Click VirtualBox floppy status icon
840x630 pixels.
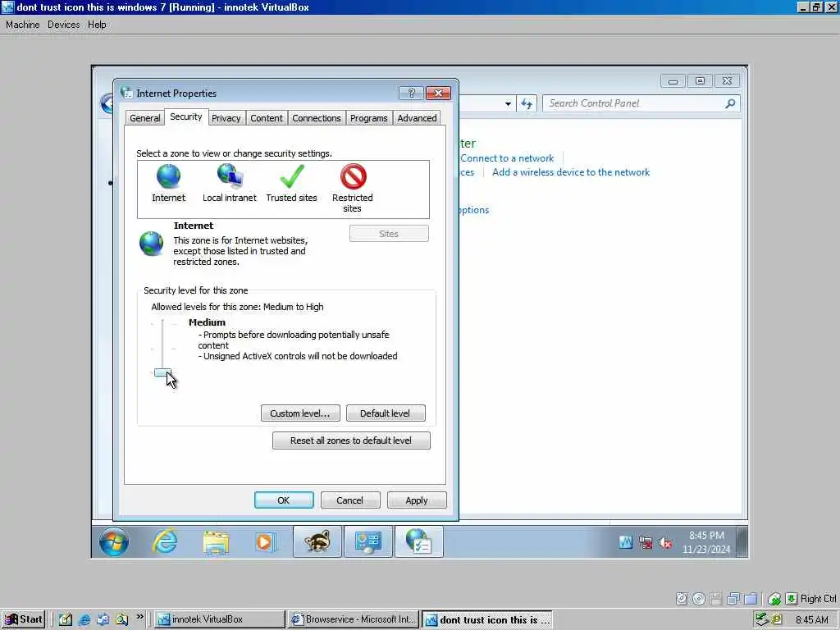click(x=715, y=599)
